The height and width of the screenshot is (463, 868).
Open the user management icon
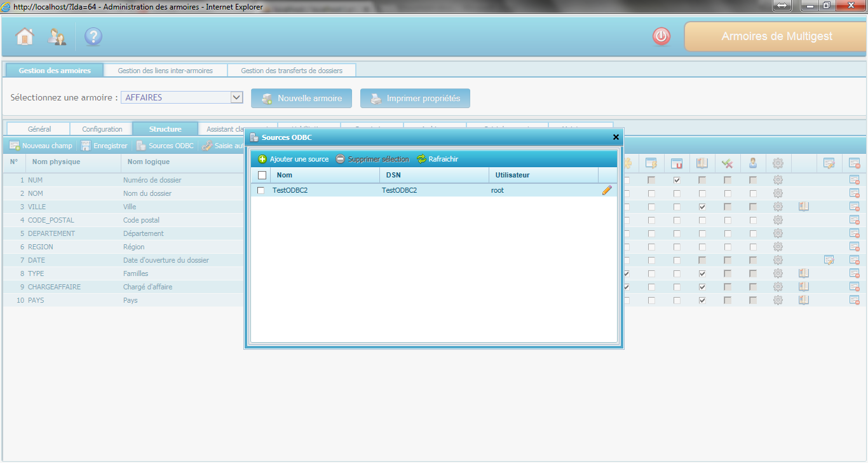(57, 37)
